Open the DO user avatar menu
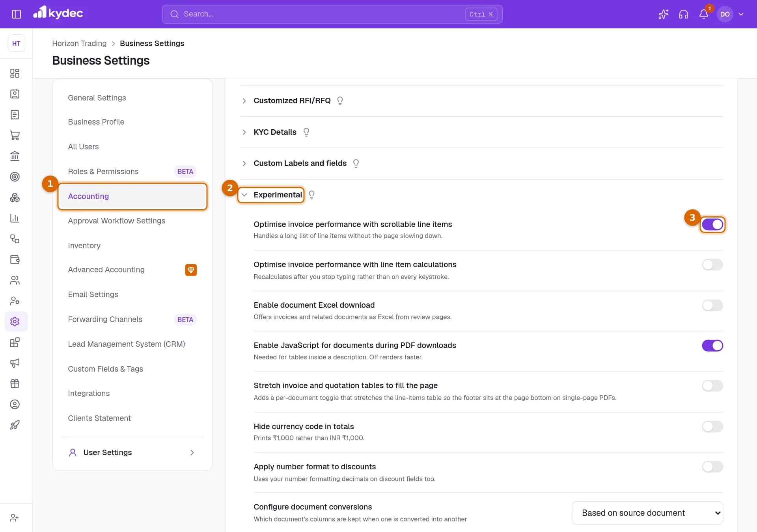The width and height of the screenshot is (757, 532). [x=725, y=14]
